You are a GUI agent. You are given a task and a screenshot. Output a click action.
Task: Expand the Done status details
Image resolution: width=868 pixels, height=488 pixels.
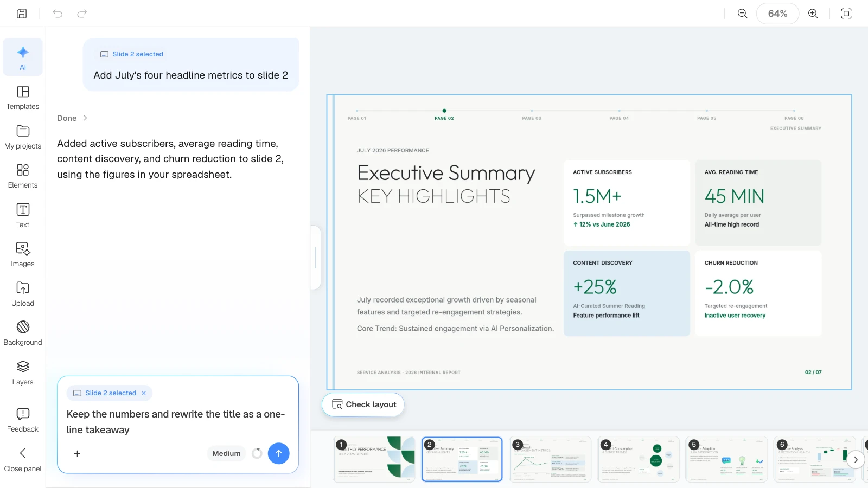pos(72,118)
